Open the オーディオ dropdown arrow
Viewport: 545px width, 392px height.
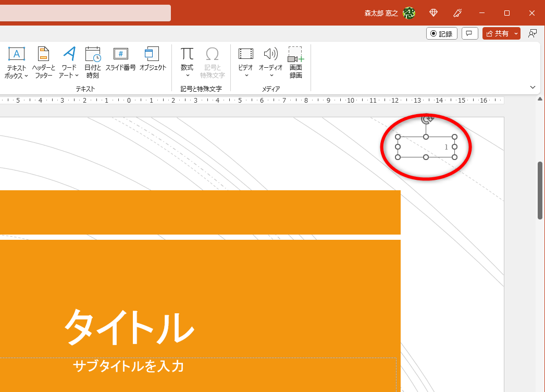[271, 75]
